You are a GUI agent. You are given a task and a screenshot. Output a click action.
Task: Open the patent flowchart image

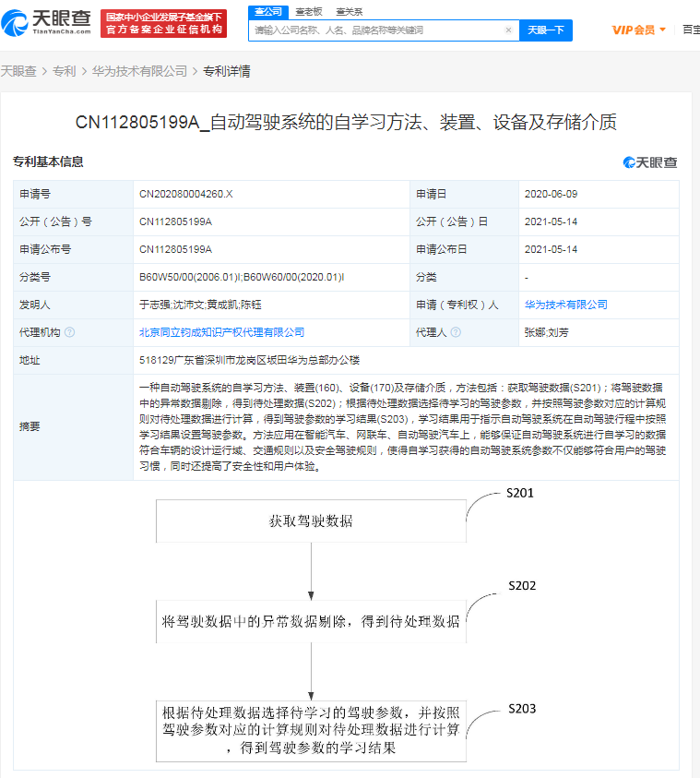346,626
